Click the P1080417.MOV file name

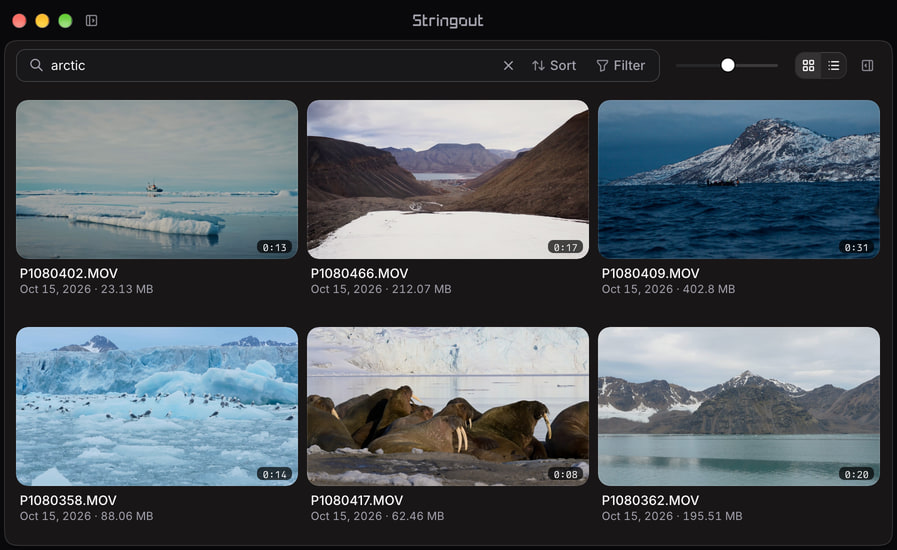tap(357, 500)
